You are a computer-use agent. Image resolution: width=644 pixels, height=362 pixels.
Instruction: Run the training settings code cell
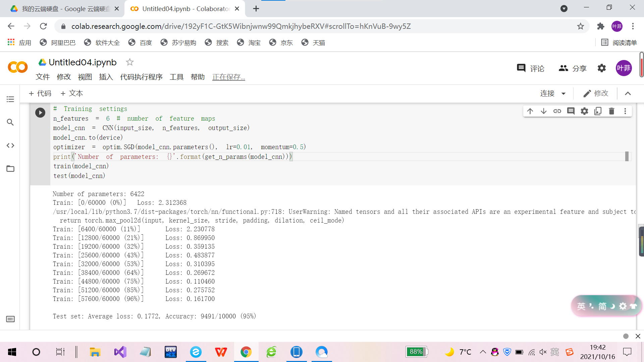coord(40,113)
